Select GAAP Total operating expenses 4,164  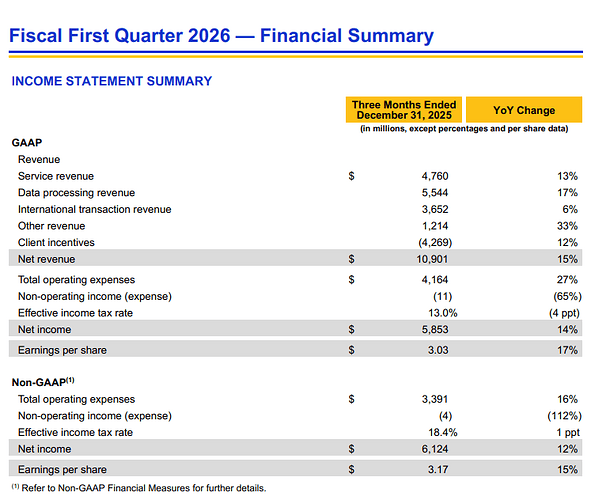435,280
